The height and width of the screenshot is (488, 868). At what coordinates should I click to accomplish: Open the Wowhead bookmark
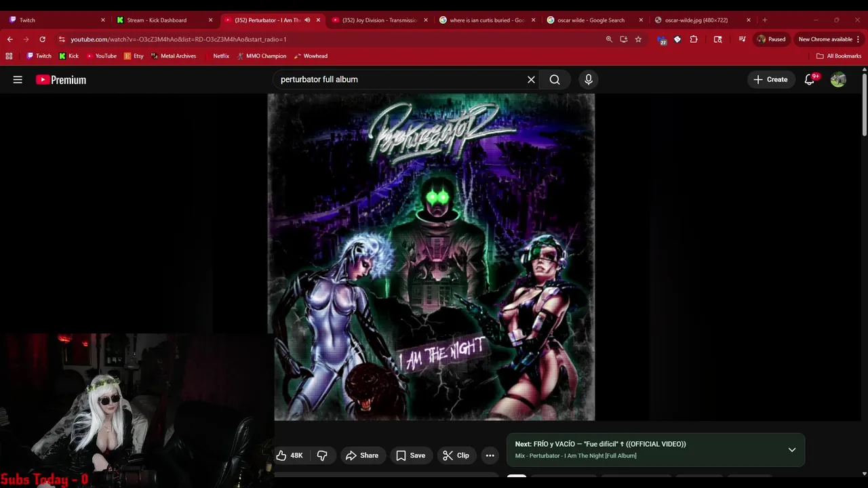311,56
